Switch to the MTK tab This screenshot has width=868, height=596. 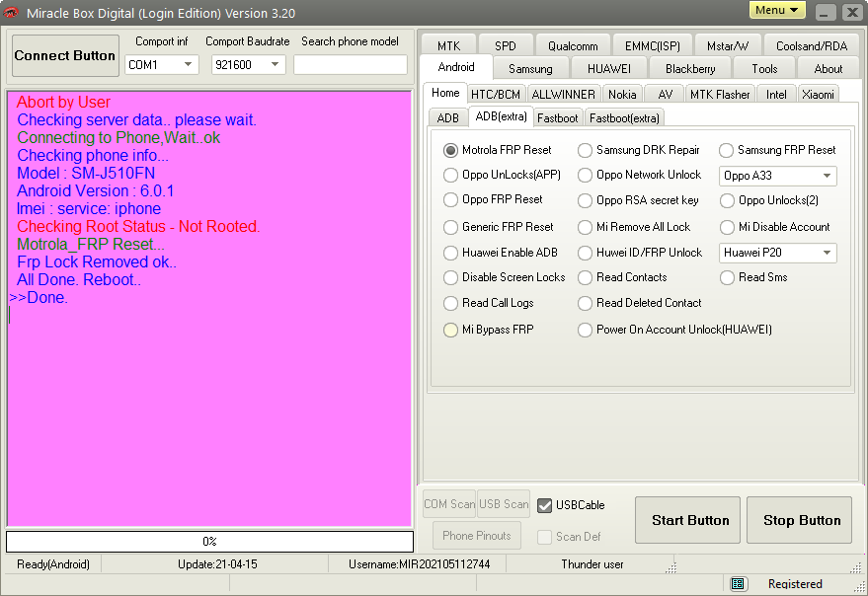click(448, 46)
